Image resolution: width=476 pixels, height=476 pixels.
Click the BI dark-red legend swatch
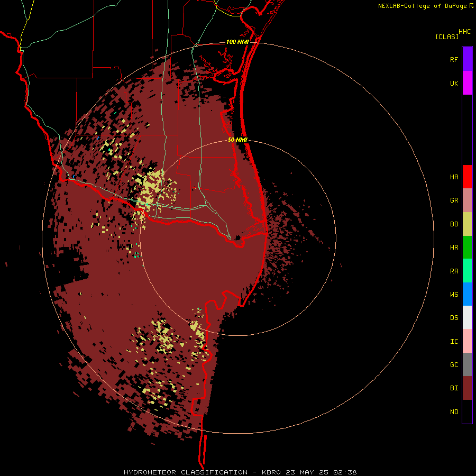tap(467, 388)
